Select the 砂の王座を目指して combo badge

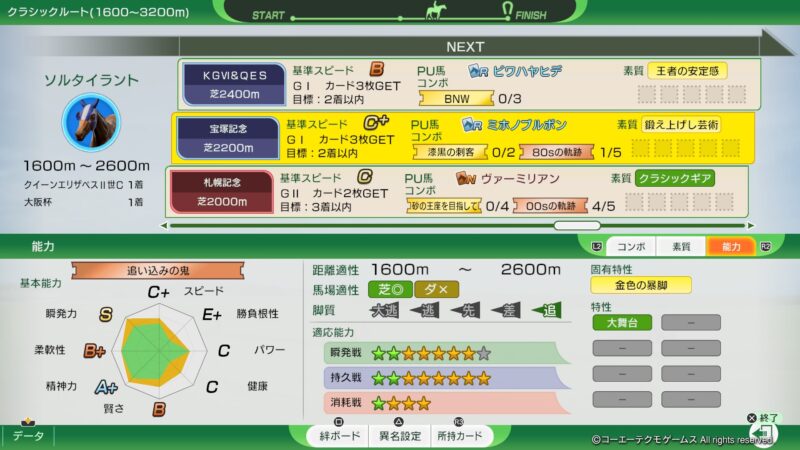pos(444,206)
